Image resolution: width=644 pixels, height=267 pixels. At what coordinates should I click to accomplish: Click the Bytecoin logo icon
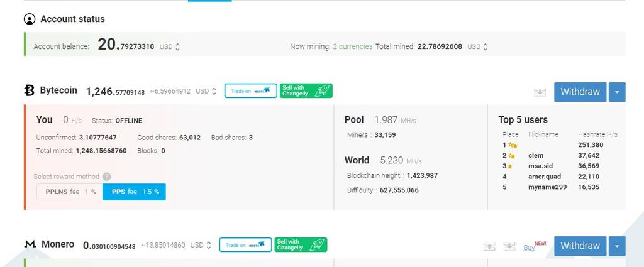point(30,90)
